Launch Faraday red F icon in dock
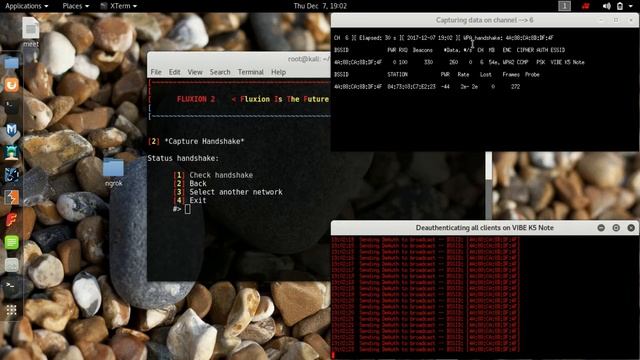The image size is (640, 360). (11, 220)
